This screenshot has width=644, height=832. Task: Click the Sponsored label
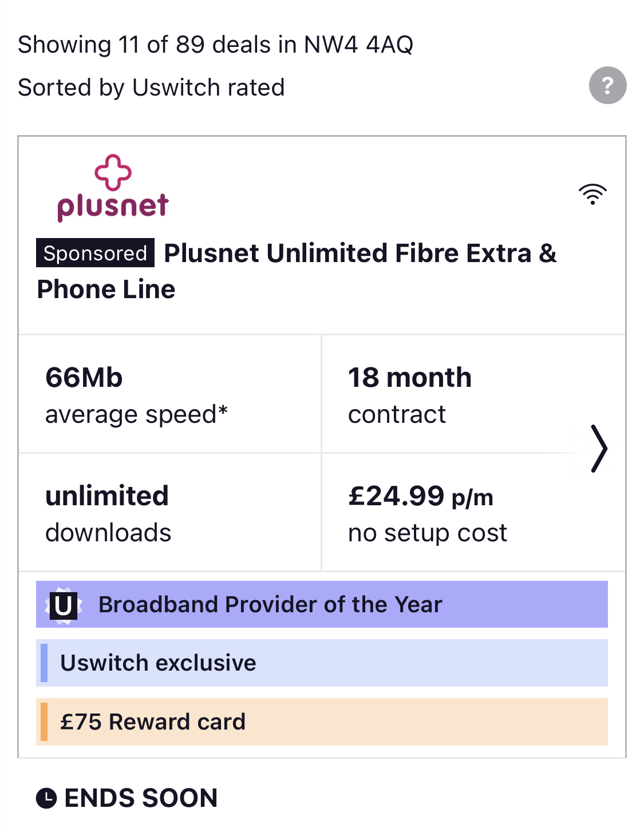coord(95,253)
